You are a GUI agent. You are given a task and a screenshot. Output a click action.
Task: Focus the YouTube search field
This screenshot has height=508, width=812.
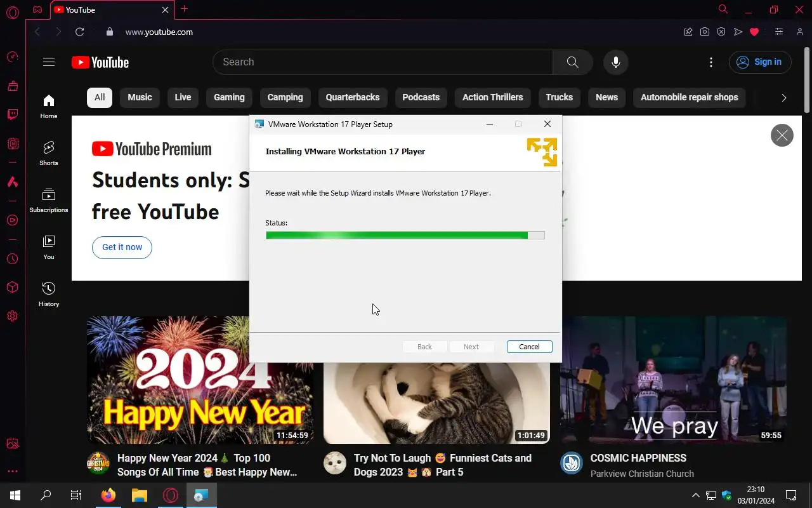383,62
